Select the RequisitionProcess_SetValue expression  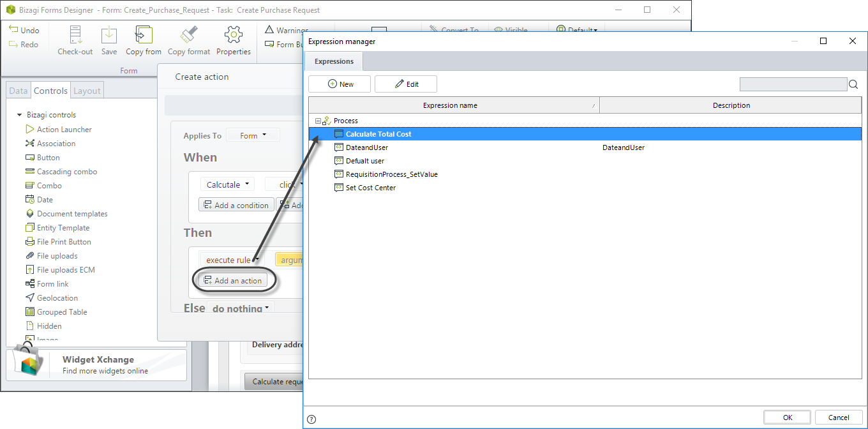[x=585, y=174]
